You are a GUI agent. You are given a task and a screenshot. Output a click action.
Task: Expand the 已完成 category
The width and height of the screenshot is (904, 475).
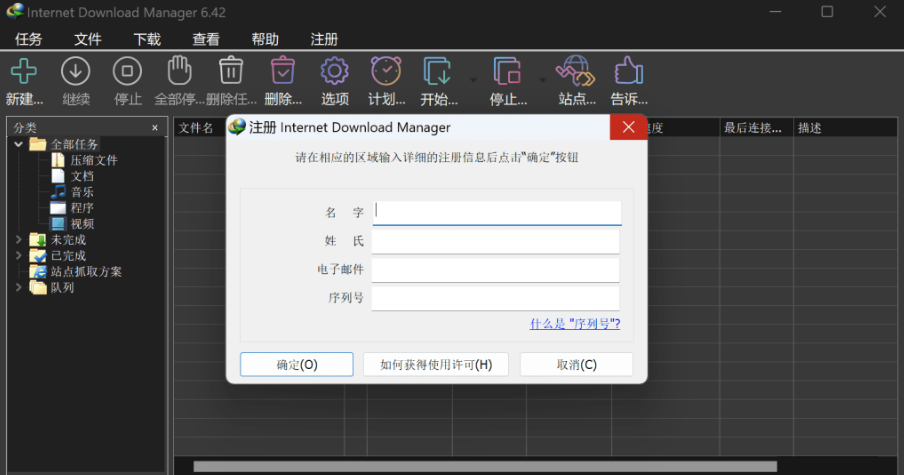tap(18, 255)
